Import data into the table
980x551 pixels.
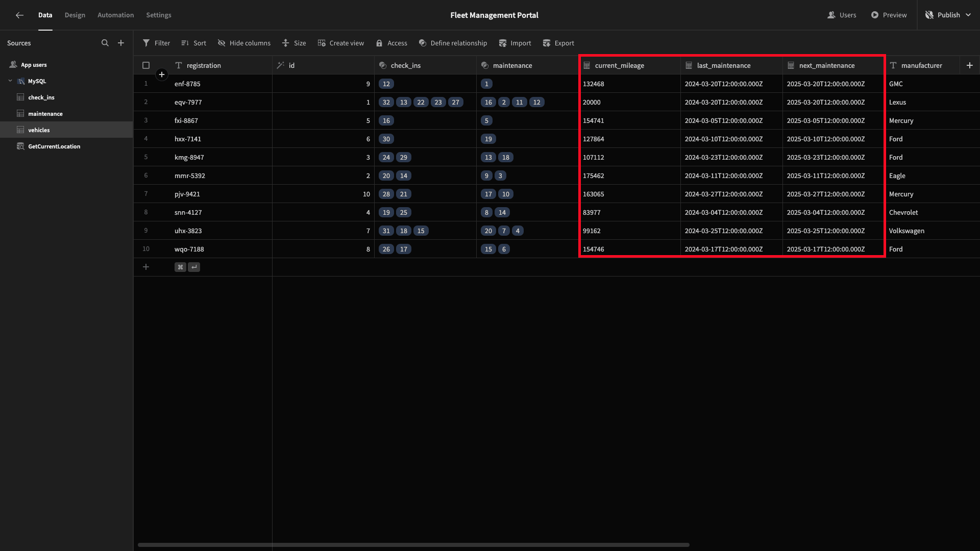tap(515, 43)
